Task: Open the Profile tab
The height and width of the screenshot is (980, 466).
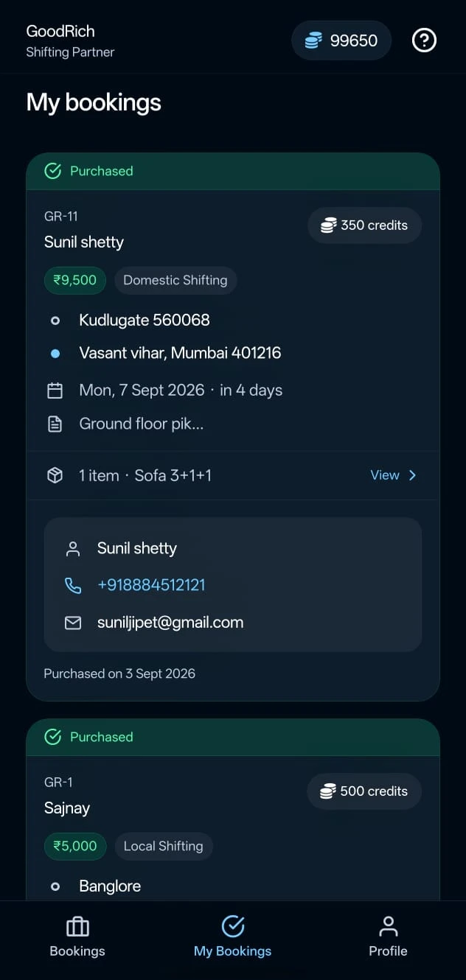Action: (x=388, y=937)
